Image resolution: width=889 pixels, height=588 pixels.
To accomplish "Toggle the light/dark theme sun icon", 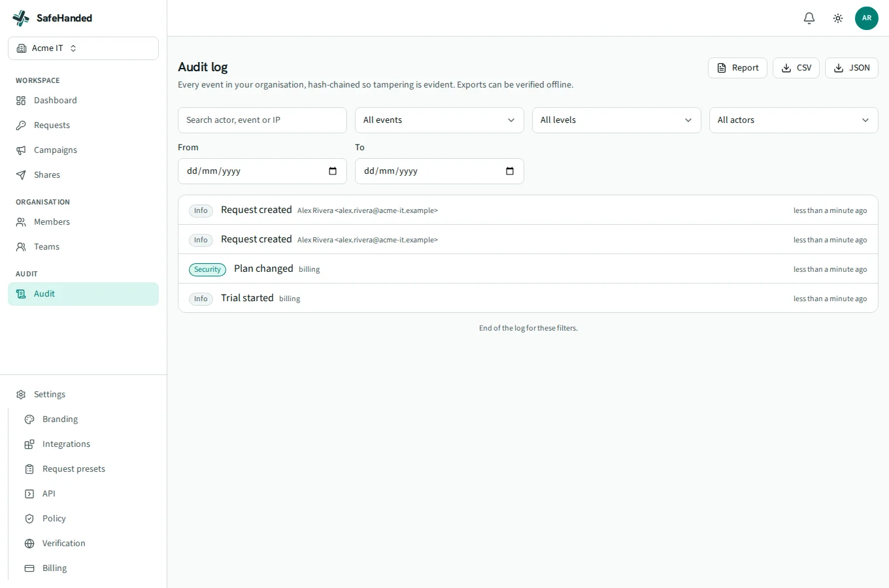I will (x=838, y=18).
